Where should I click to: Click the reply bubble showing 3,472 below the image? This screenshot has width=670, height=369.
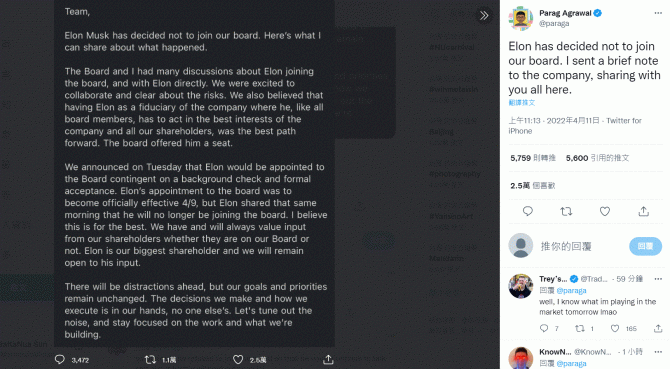click(x=72, y=360)
